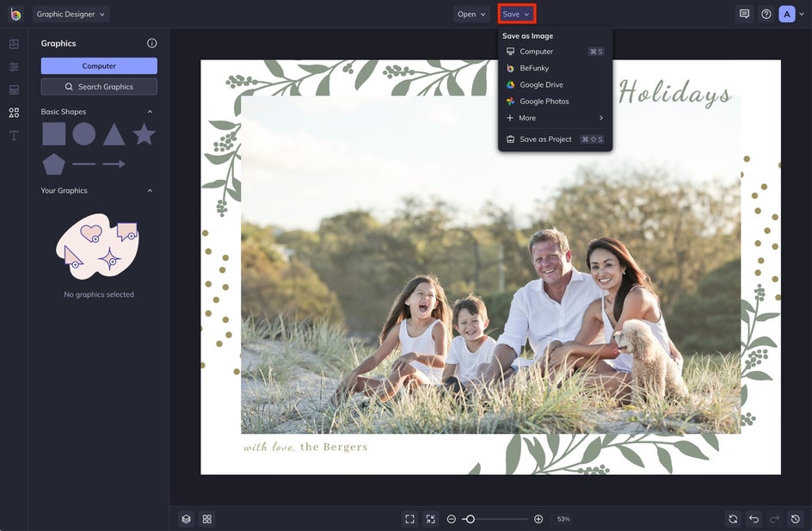This screenshot has width=812, height=531.
Task: Collapse the Your Graphics section
Action: coord(150,191)
